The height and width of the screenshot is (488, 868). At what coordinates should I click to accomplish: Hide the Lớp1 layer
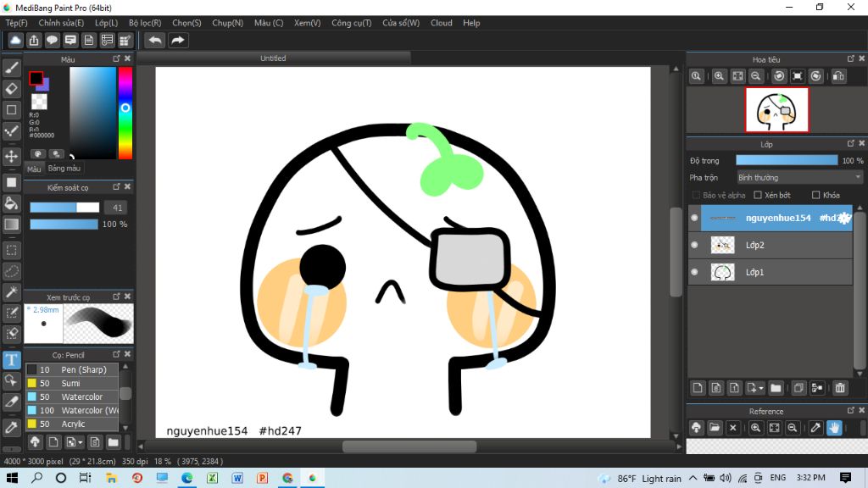point(694,272)
